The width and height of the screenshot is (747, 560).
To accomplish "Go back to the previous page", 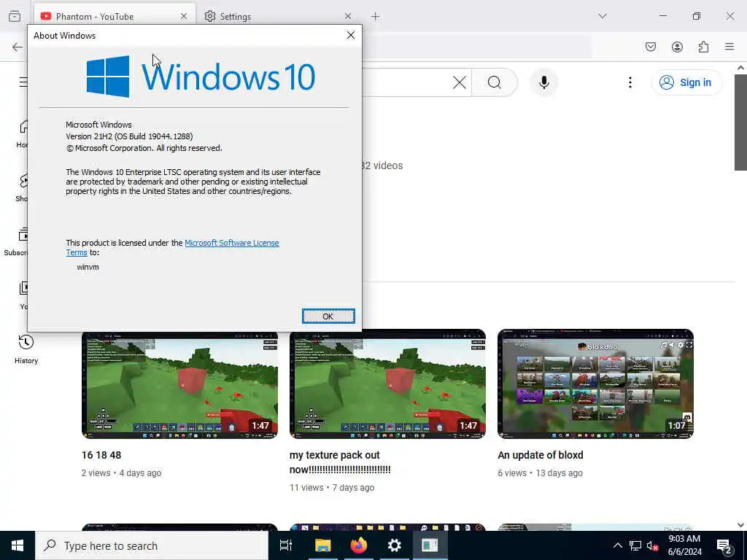I will tap(18, 47).
